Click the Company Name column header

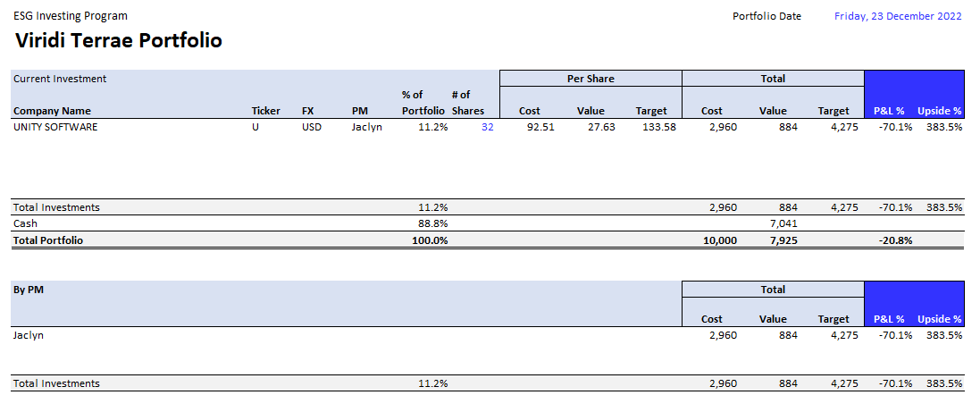coord(53,112)
